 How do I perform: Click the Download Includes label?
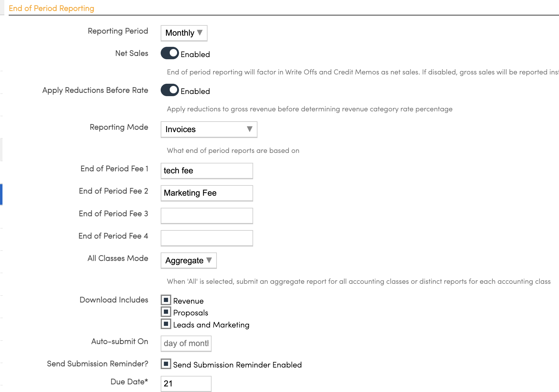coord(114,300)
